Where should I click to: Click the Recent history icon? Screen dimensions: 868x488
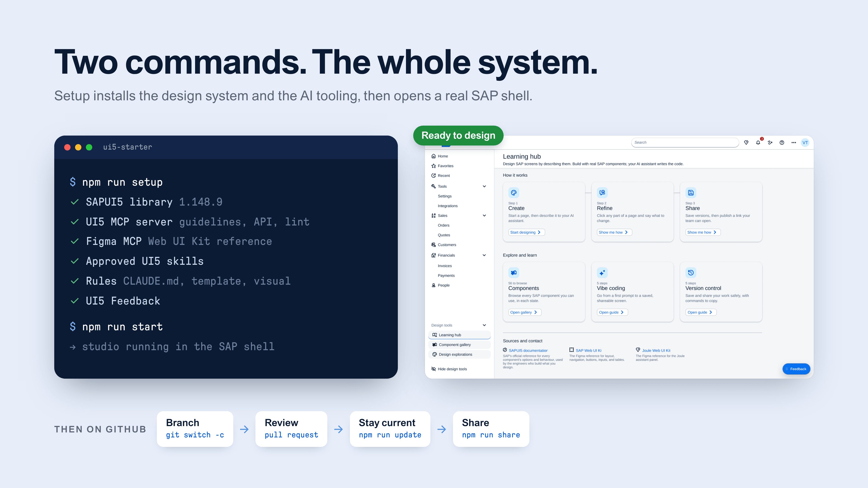pyautogui.click(x=434, y=176)
